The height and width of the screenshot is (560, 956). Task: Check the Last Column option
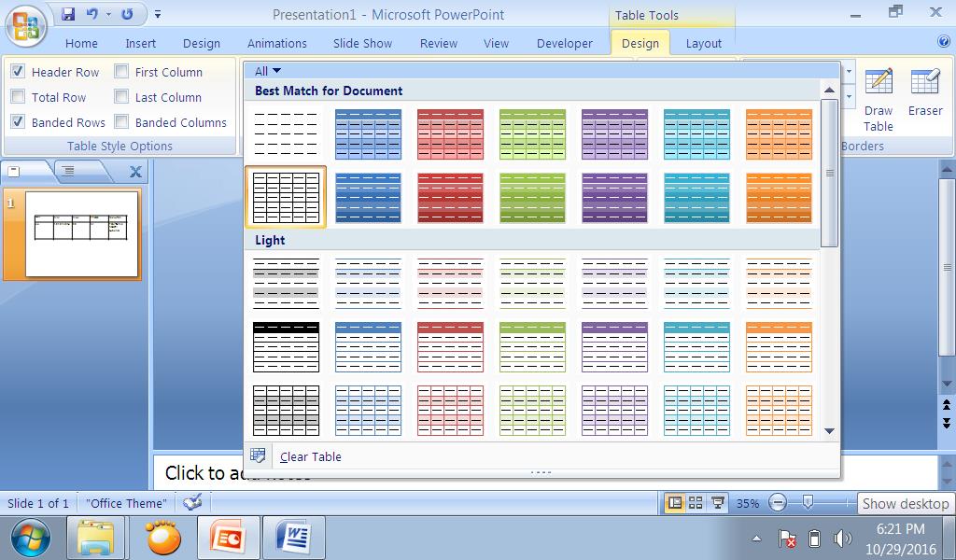click(121, 97)
